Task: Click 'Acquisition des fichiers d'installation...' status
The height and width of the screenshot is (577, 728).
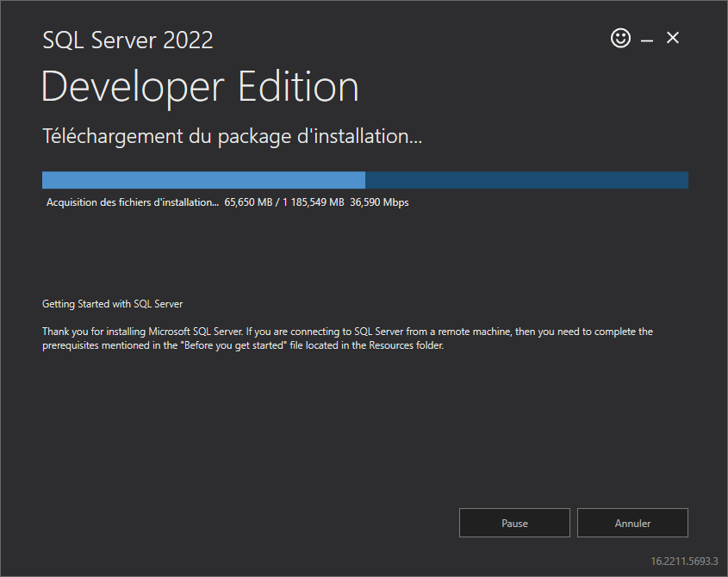Action: [x=133, y=202]
